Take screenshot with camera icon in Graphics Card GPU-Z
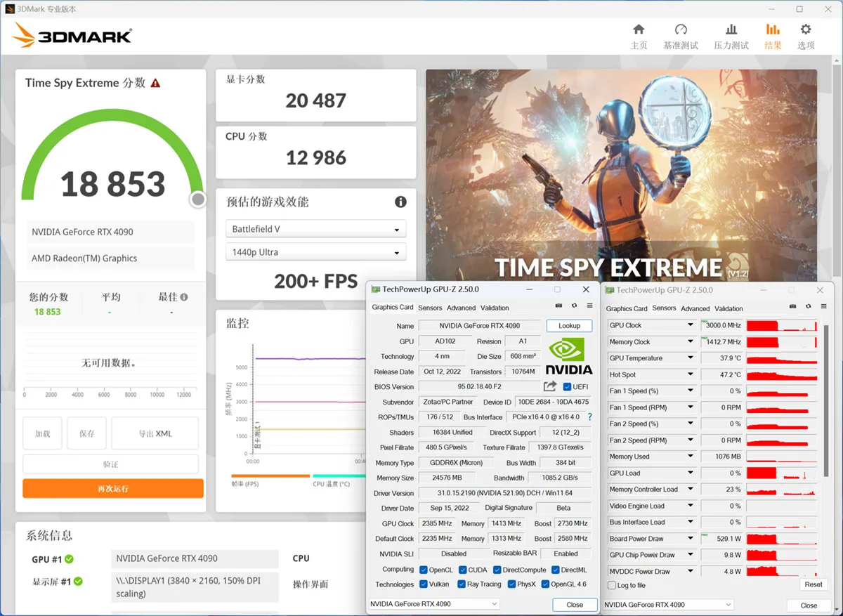Image resolution: width=843 pixels, height=616 pixels. pyautogui.click(x=558, y=306)
